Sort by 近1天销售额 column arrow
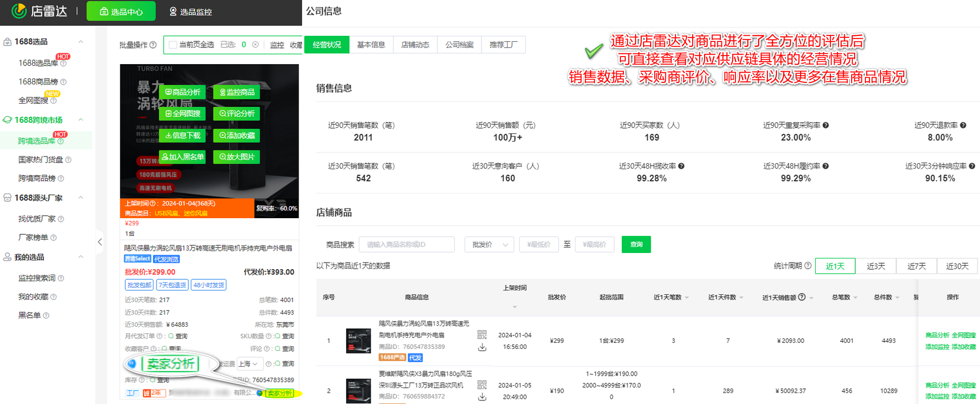Image resolution: width=980 pixels, height=404 pixels. point(811,298)
